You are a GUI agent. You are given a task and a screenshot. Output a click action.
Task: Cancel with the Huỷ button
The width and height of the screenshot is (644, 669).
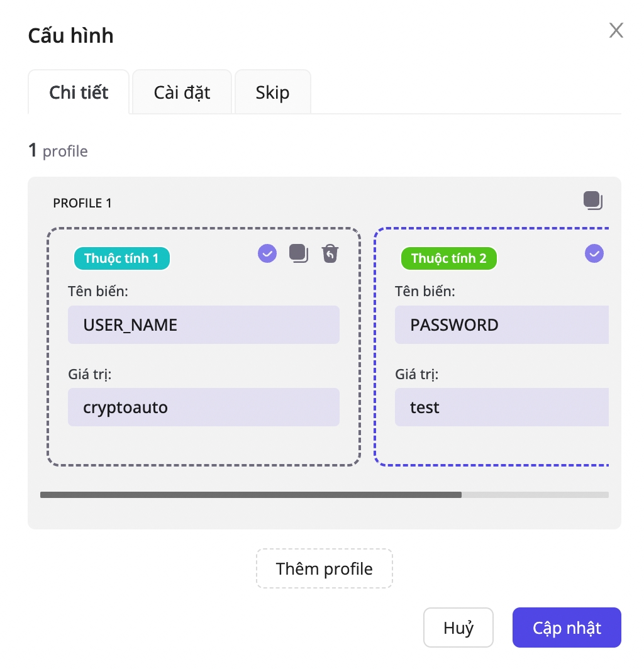[x=458, y=628]
